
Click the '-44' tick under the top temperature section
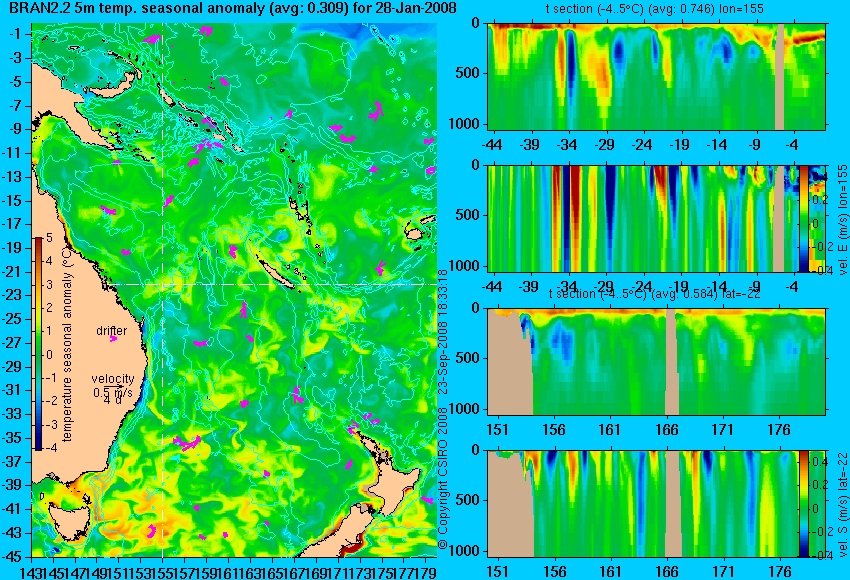coord(492,144)
